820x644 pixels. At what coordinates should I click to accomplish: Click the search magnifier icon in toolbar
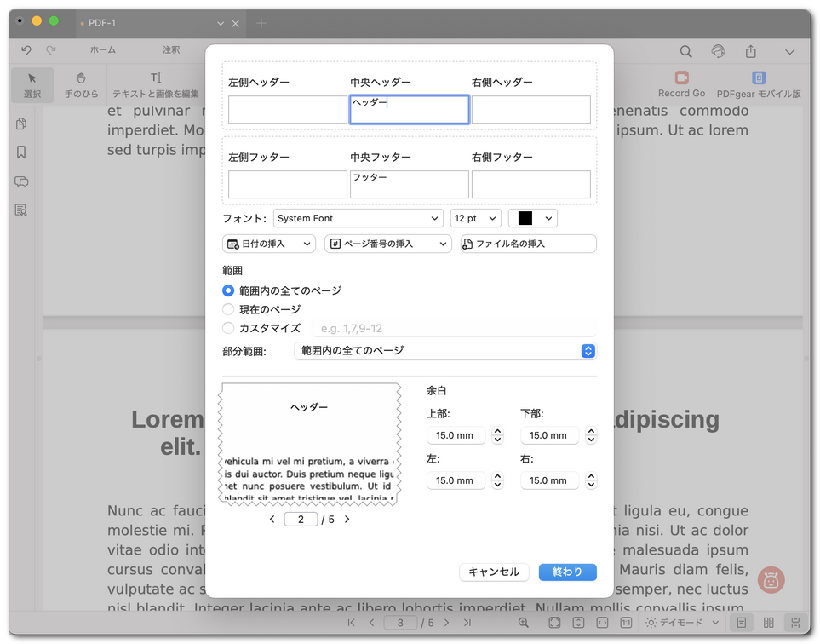tap(685, 52)
